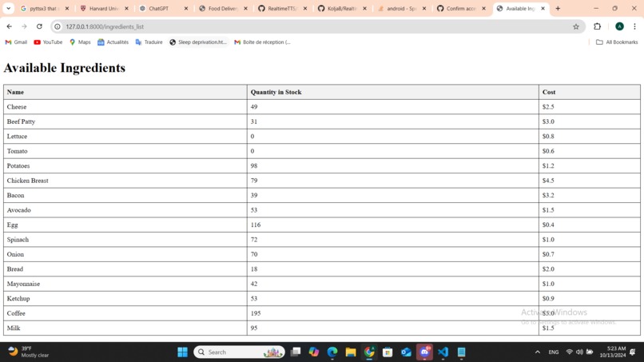Open Outlook from the taskbar

pyautogui.click(x=406, y=352)
